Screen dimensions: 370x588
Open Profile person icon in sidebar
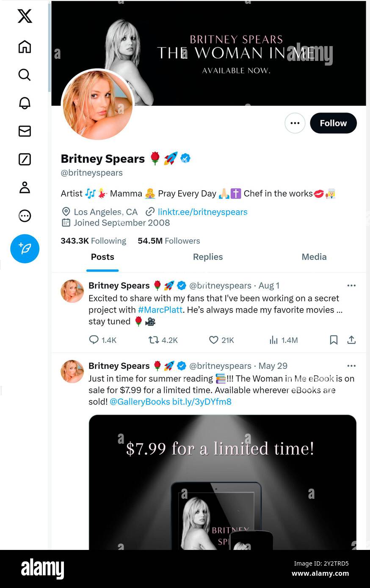(x=25, y=187)
